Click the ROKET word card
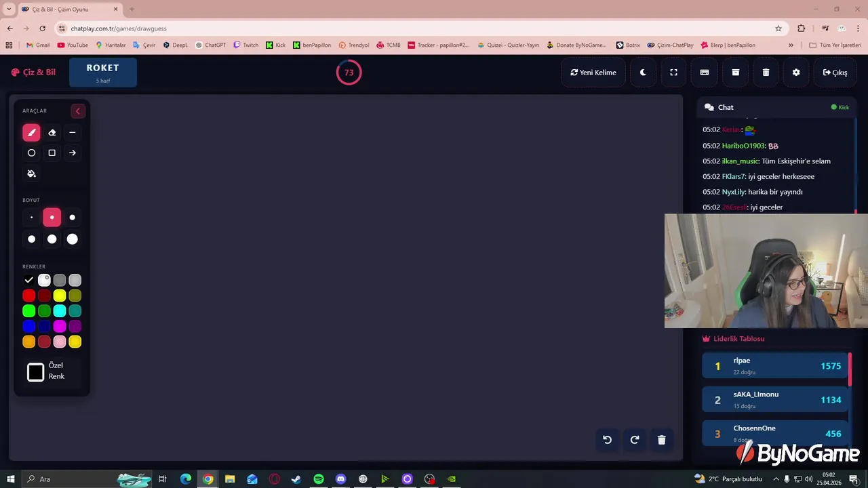 pyautogui.click(x=103, y=73)
